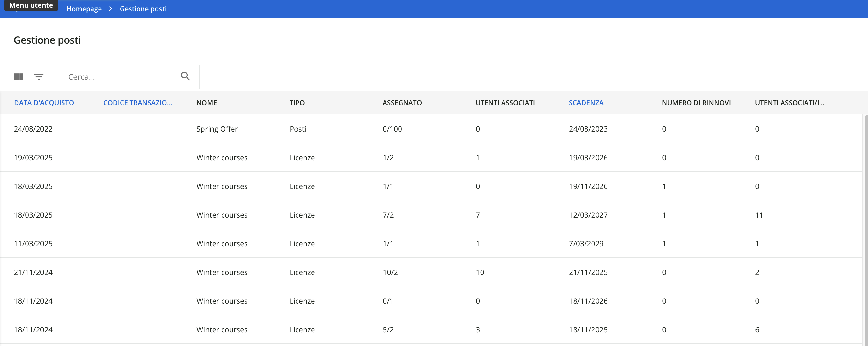This screenshot has width=868, height=346.
Task: Sort by Data d'acquisto column
Action: coord(44,103)
